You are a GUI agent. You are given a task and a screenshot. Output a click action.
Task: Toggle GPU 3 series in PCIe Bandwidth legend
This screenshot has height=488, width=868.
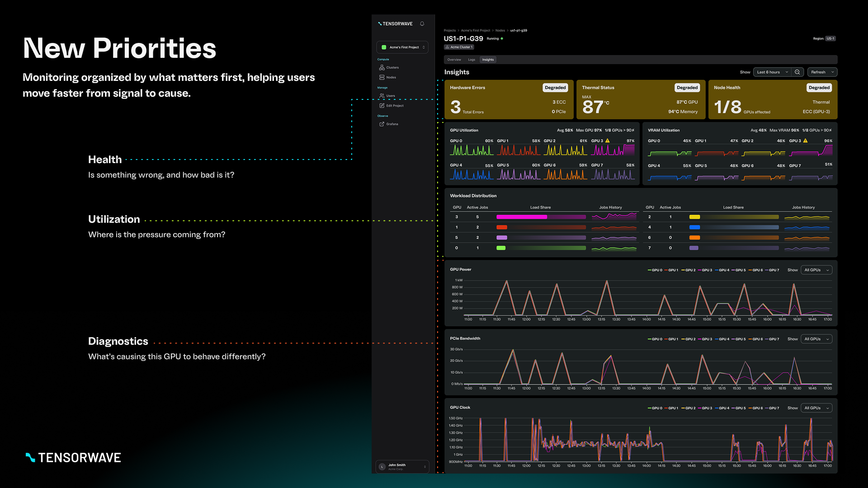point(705,339)
